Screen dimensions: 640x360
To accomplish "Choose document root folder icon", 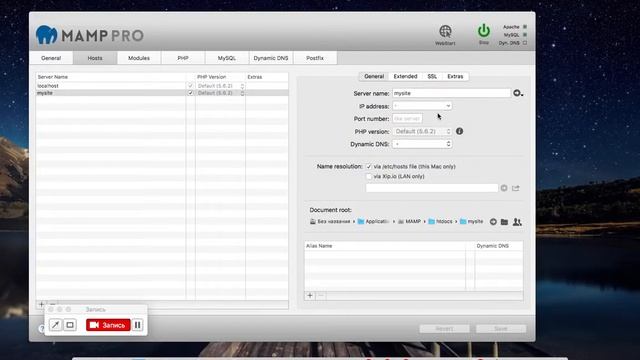I will (504, 222).
